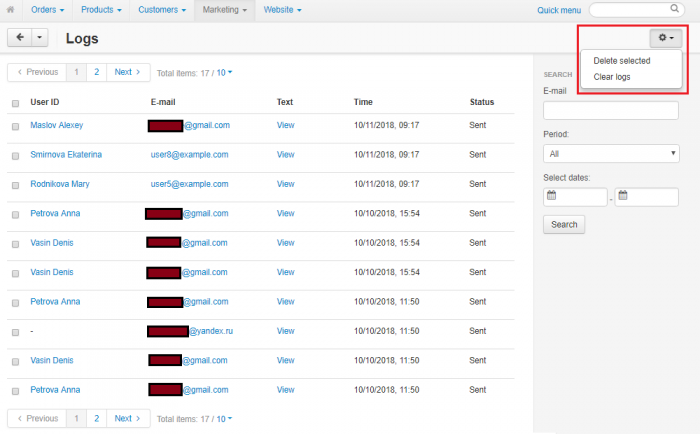Open the gear settings icon menu
The width and height of the screenshot is (700, 434).
pyautogui.click(x=666, y=38)
